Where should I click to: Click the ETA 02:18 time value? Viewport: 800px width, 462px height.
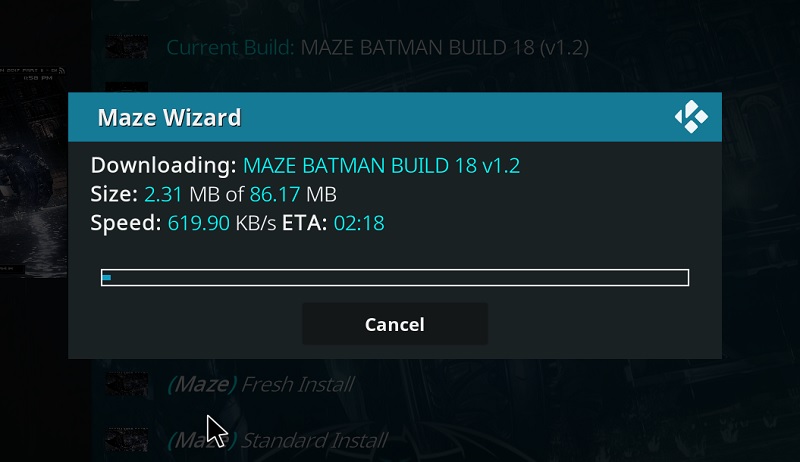tap(359, 223)
